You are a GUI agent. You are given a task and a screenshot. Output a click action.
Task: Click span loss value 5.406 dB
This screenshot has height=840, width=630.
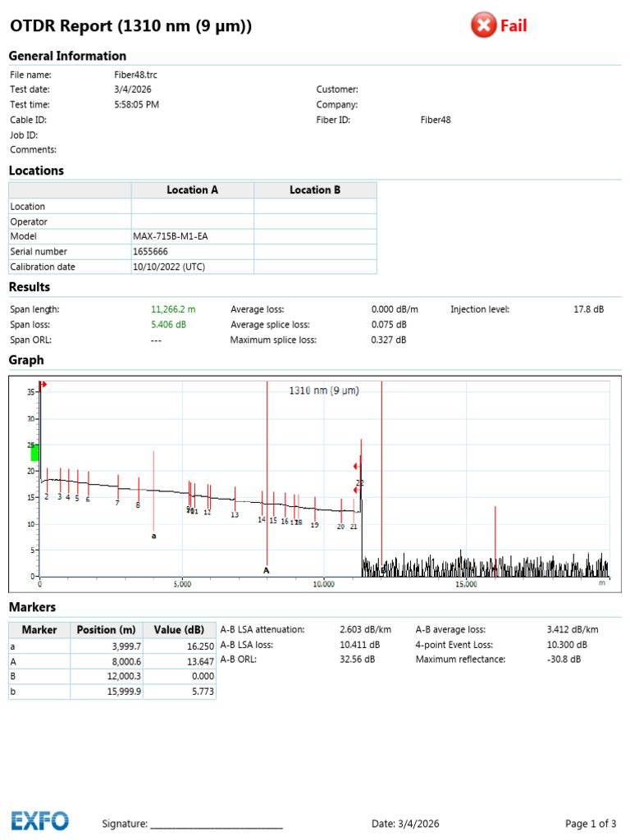coord(168,325)
